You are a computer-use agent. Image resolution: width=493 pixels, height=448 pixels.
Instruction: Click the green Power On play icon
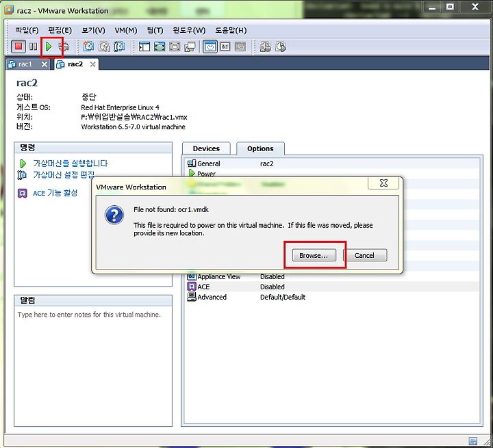coord(49,47)
